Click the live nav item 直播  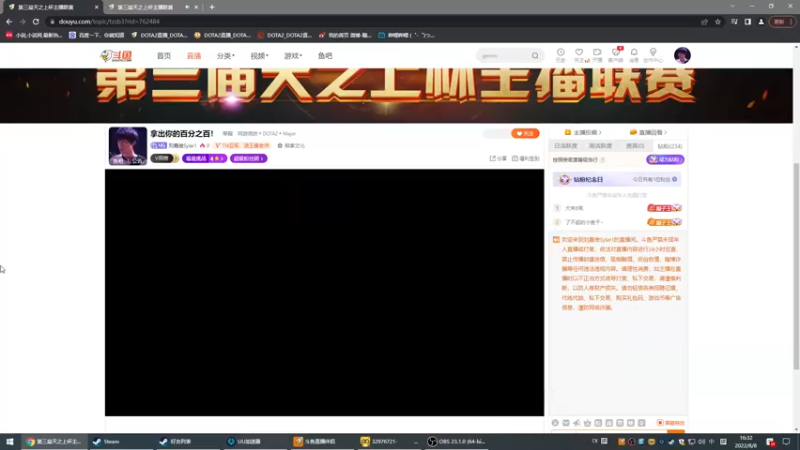point(194,56)
